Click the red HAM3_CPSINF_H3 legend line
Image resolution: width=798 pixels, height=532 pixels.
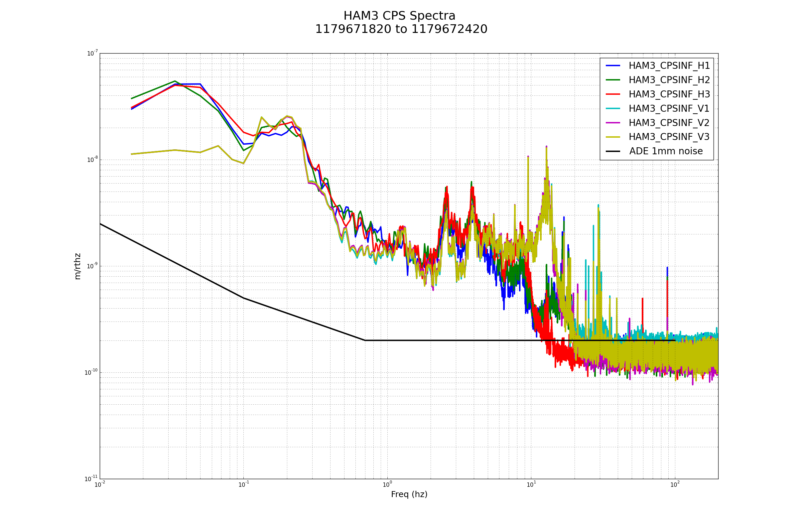[x=613, y=94]
